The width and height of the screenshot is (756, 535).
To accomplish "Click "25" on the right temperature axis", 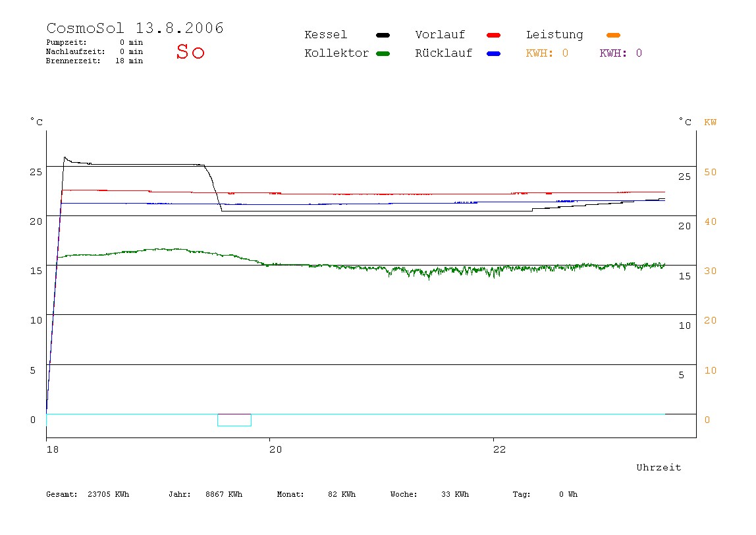I will 685,177.
